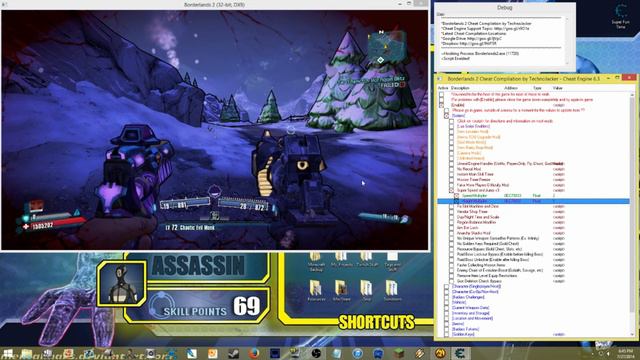Image resolution: width=640 pixels, height=360 pixels.
Task: Select Faster Collecting Mission Items row text
Action: (482, 265)
